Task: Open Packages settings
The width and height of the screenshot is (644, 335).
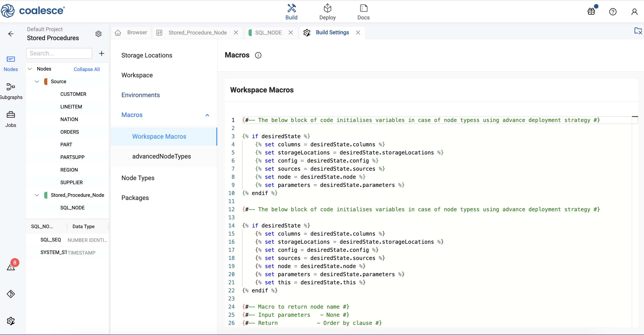Action: 135,198
